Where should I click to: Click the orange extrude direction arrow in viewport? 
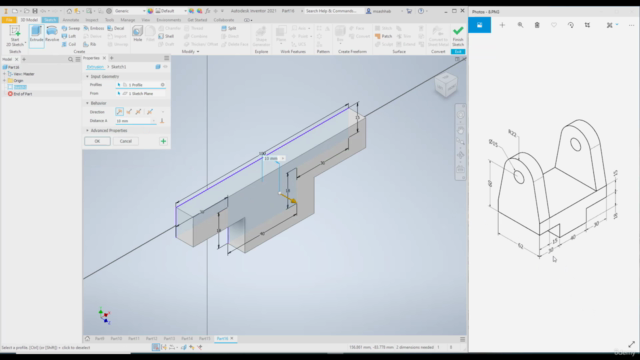click(x=289, y=198)
